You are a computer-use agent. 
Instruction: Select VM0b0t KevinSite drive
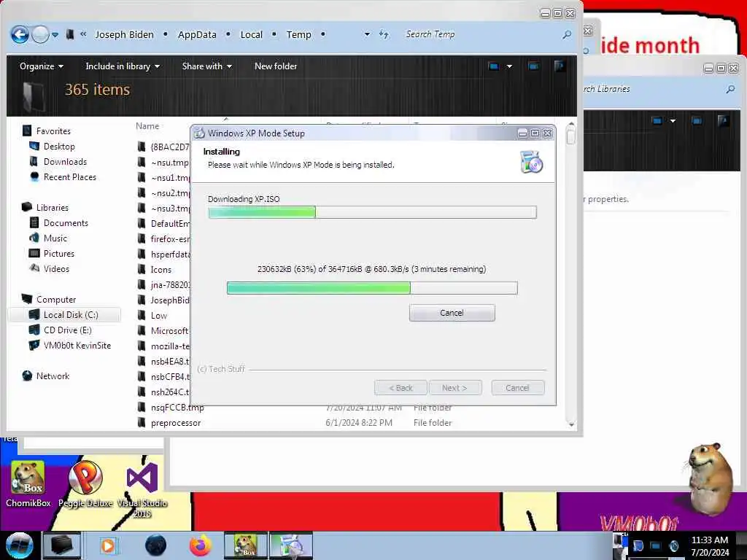[77, 345]
